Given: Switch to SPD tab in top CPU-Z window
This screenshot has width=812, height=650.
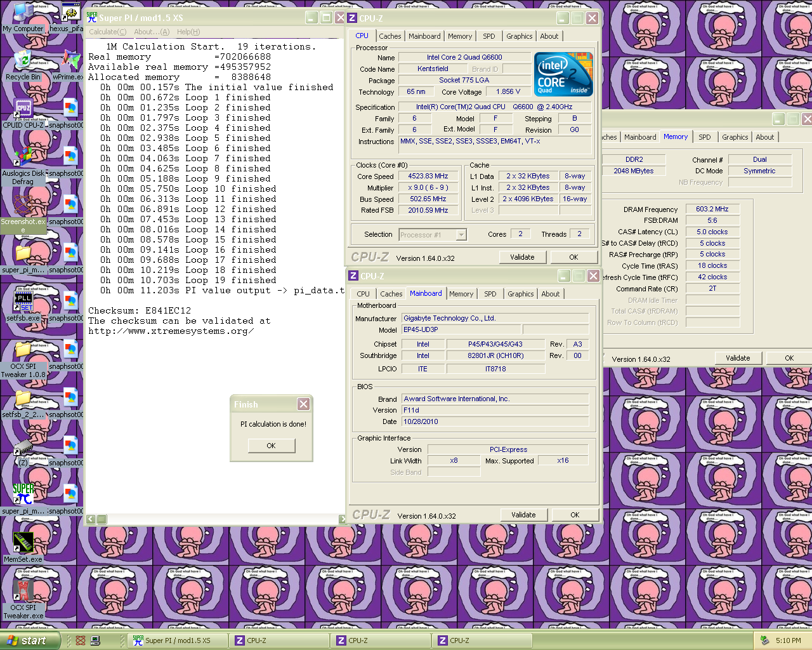Looking at the screenshot, I should pyautogui.click(x=489, y=36).
